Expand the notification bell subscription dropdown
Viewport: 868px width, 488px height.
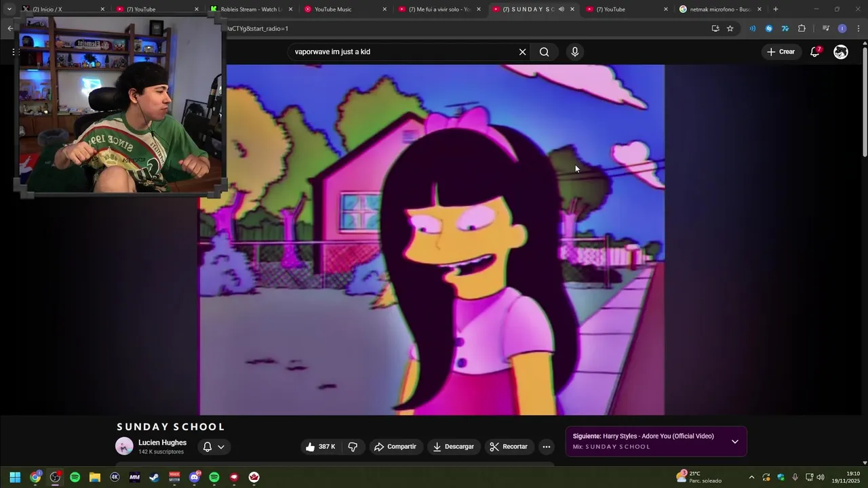click(x=221, y=447)
